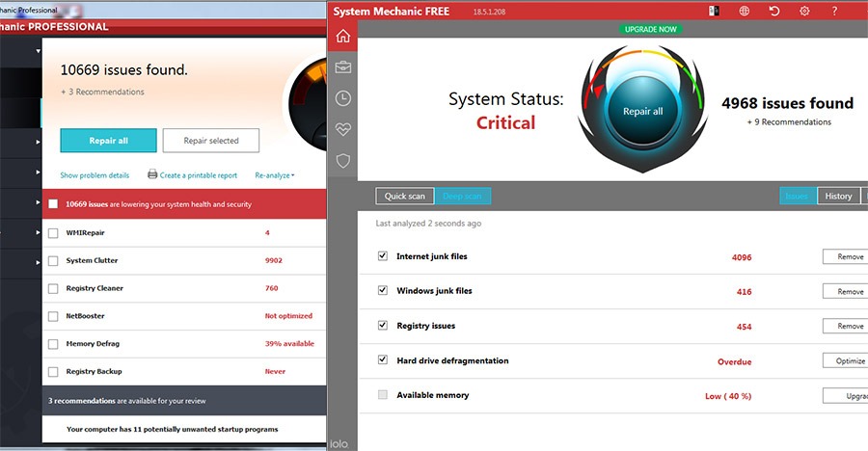Viewport: 868px width, 451px height.
Task: Tick the System Clutter checkbox
Action: 53,260
